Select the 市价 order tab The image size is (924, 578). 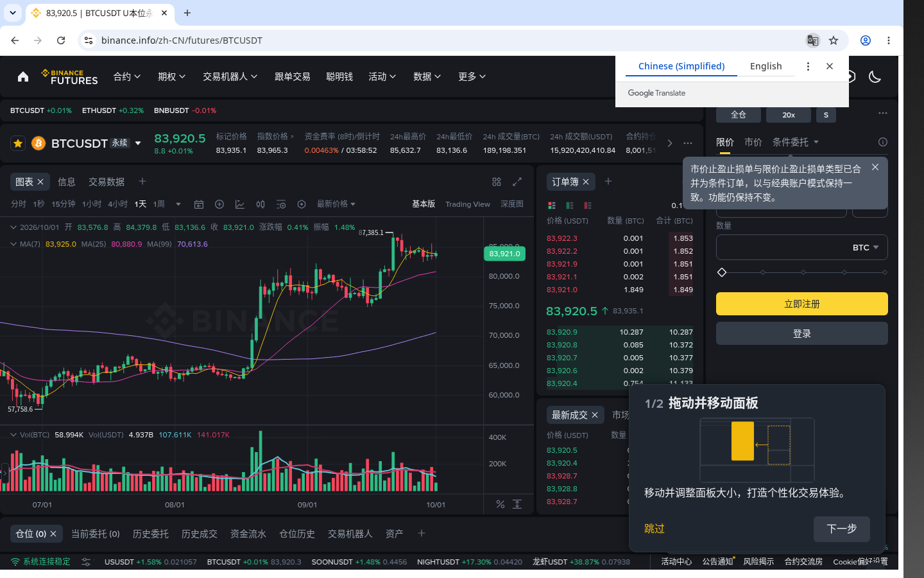(x=753, y=142)
